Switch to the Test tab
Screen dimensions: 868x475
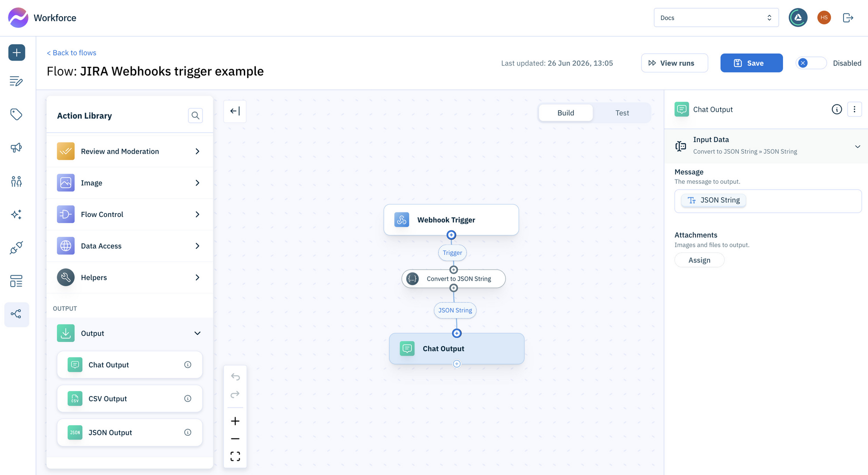point(622,113)
